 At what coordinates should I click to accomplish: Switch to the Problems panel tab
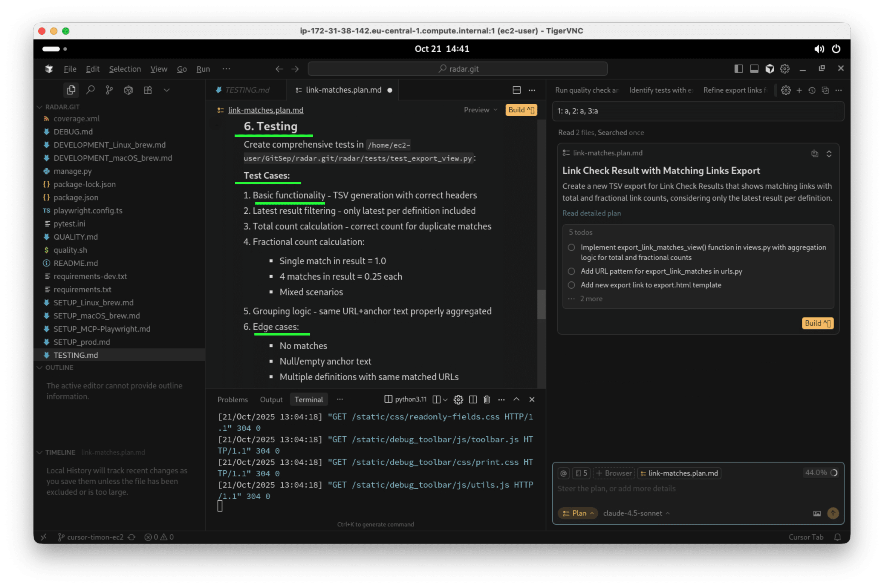tap(233, 399)
